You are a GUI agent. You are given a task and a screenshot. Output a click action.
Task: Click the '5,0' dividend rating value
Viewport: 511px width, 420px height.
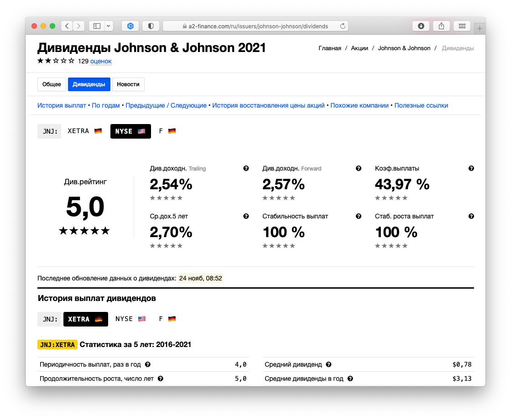pyautogui.click(x=85, y=207)
